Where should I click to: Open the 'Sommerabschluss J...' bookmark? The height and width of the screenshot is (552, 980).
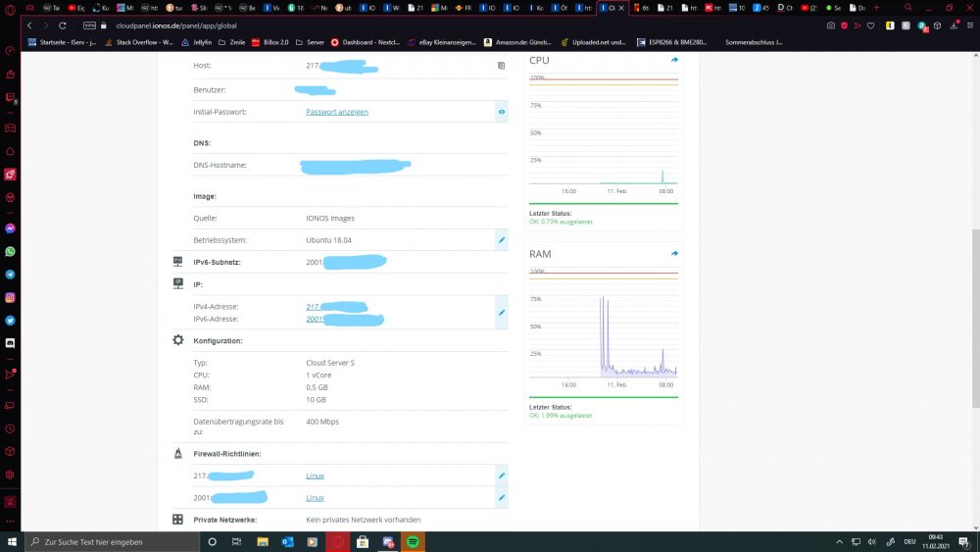tap(754, 42)
